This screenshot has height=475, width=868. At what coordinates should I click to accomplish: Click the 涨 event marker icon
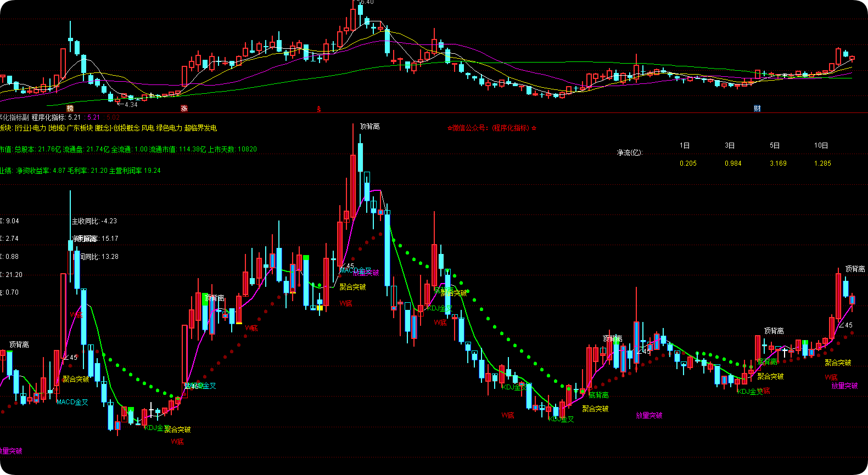(x=184, y=109)
